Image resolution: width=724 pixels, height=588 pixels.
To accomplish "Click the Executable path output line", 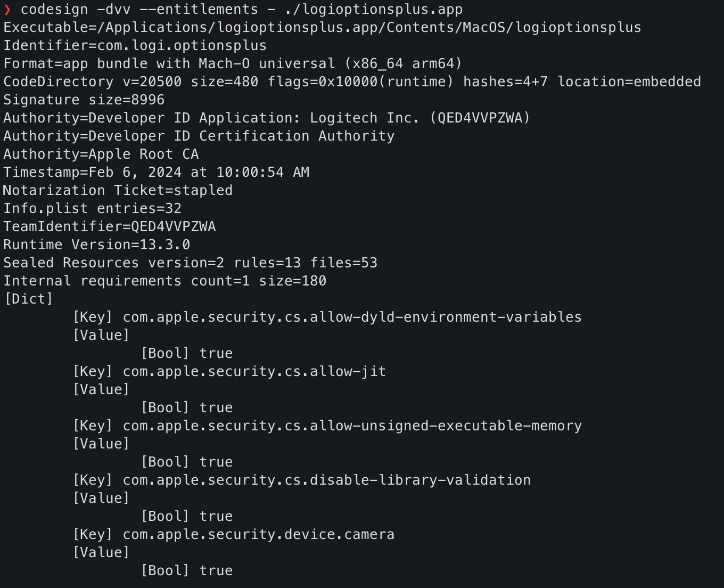I will click(x=322, y=28).
